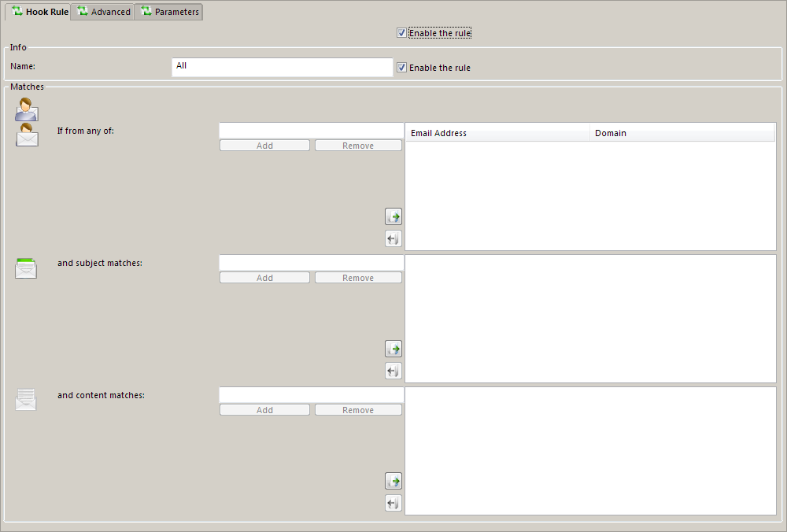This screenshot has width=787, height=532.
Task: Click the right-arrow icon in the content matches section
Action: [393, 481]
